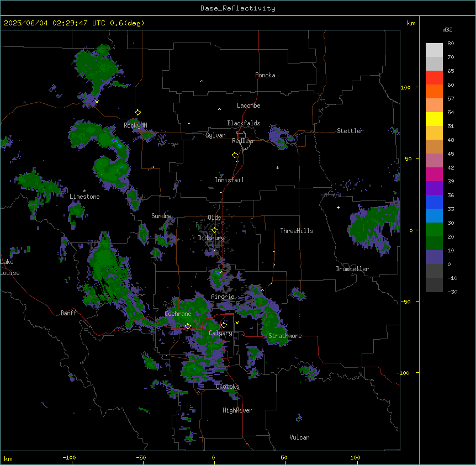476x465 pixels.
Task: Pick the magenta 39-42 dBZ legend swatch
Action: point(434,174)
